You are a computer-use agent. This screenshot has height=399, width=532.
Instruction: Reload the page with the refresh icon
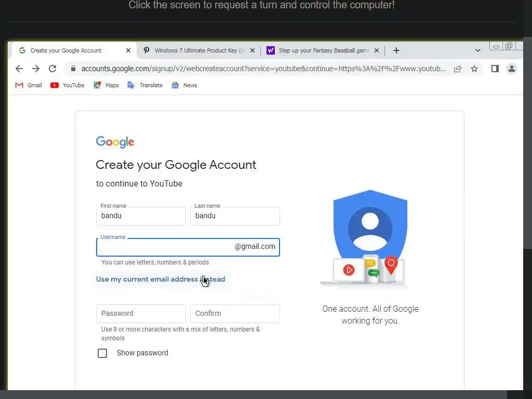(x=52, y=69)
